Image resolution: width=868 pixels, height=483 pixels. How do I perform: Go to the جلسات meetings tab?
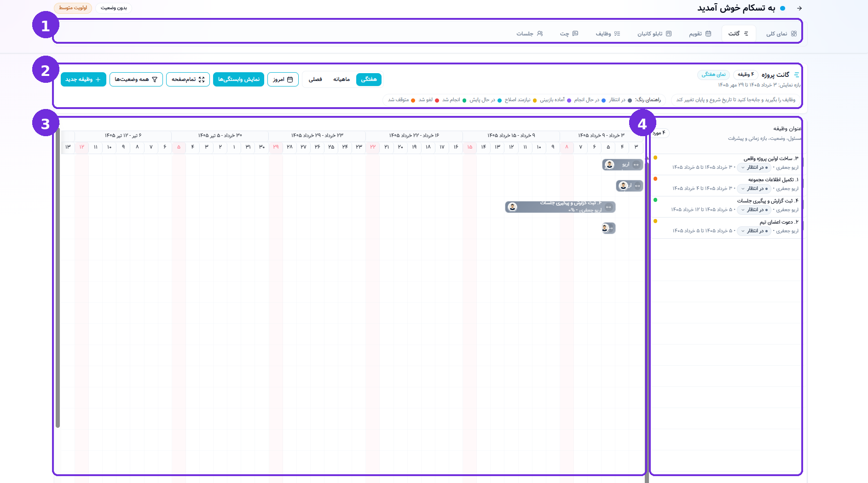[529, 34]
